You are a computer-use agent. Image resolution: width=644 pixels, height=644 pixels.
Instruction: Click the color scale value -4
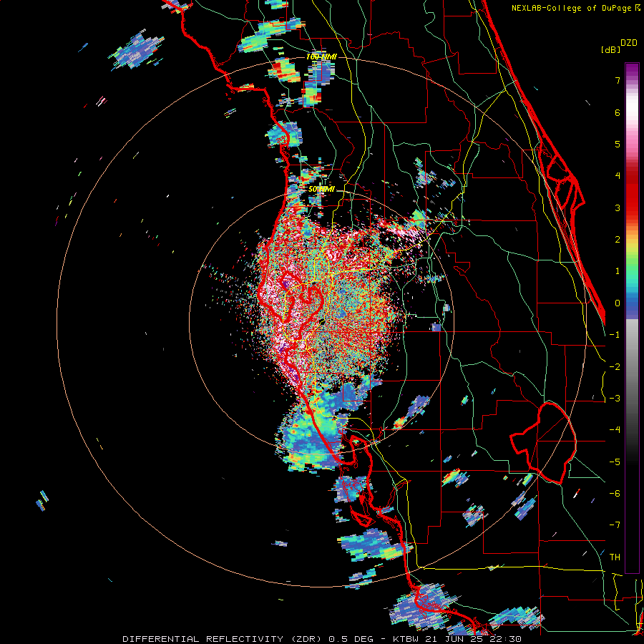click(615, 429)
